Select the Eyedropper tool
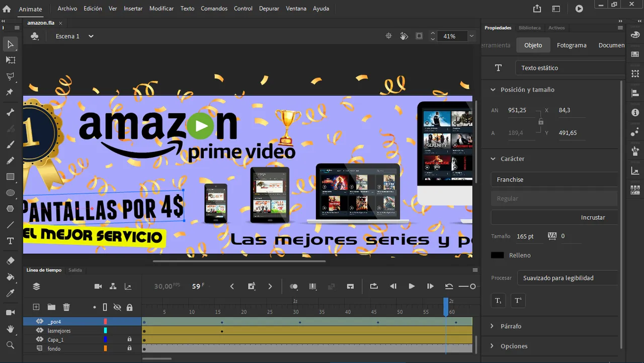This screenshot has height=363, width=644. click(10, 294)
